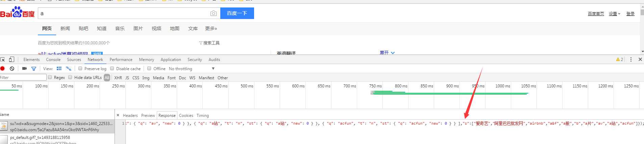This screenshot has width=644, height=144.
Task: Expand 更多» search categories
Action: [x=211, y=28]
